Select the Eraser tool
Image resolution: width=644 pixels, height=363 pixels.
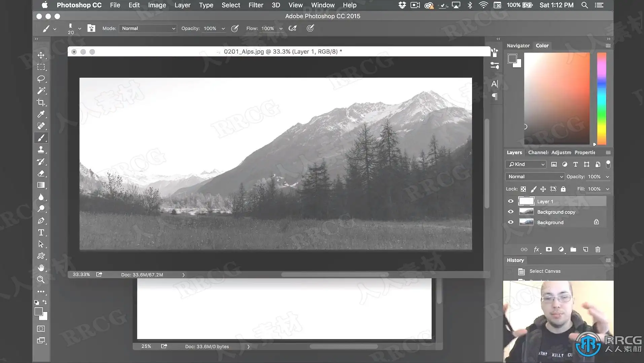tap(41, 173)
